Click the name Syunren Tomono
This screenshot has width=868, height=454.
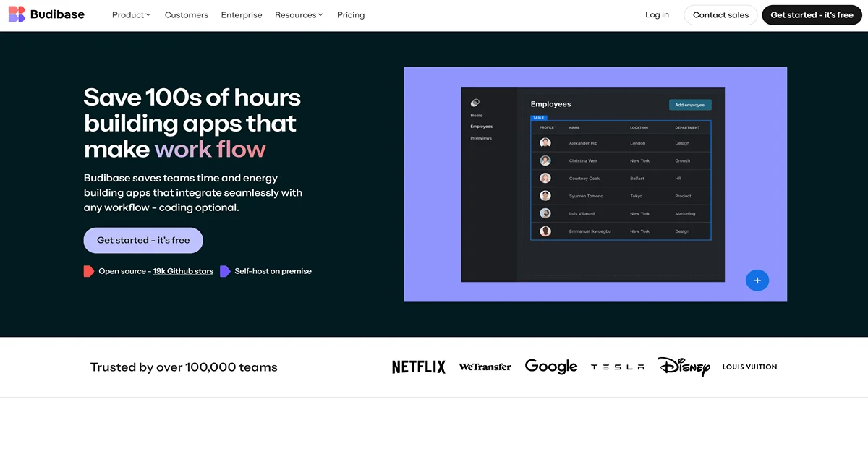click(x=586, y=196)
